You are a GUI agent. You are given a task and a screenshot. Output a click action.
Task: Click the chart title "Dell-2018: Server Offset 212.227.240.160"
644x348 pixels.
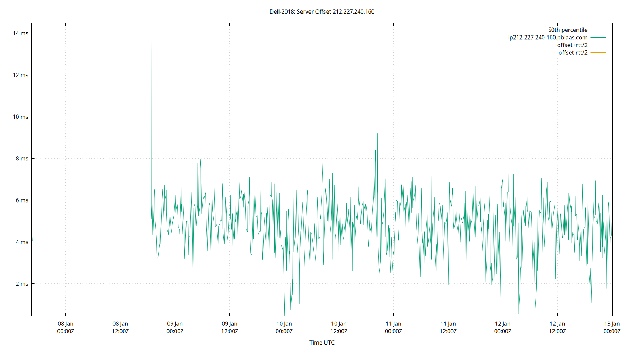[322, 11]
